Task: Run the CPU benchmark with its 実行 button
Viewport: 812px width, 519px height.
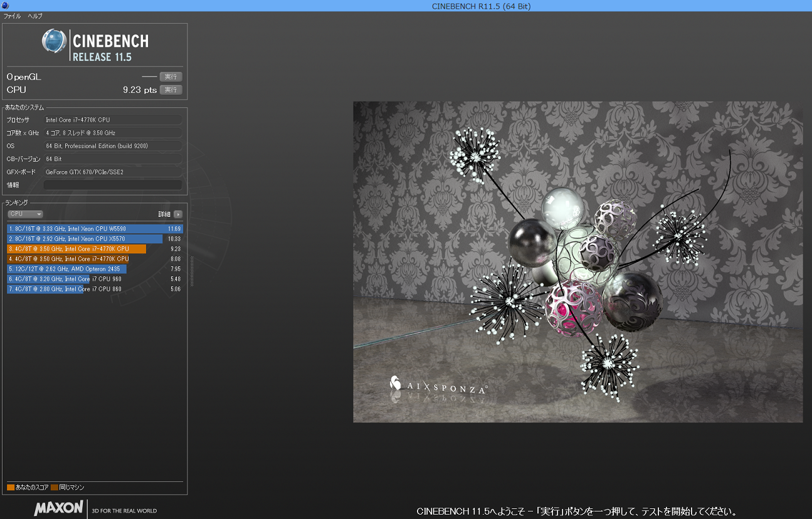Action: click(x=171, y=90)
